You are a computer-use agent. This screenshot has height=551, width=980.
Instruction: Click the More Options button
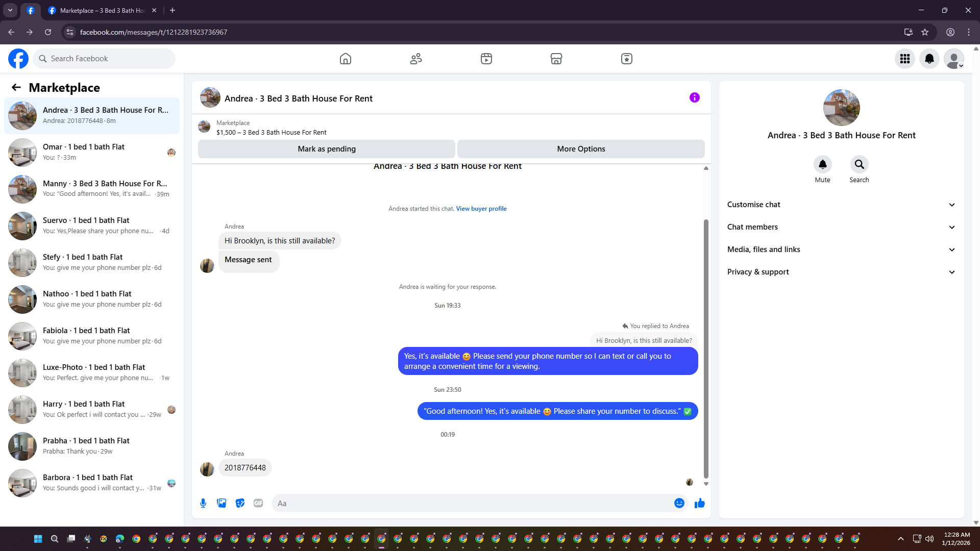(581, 149)
